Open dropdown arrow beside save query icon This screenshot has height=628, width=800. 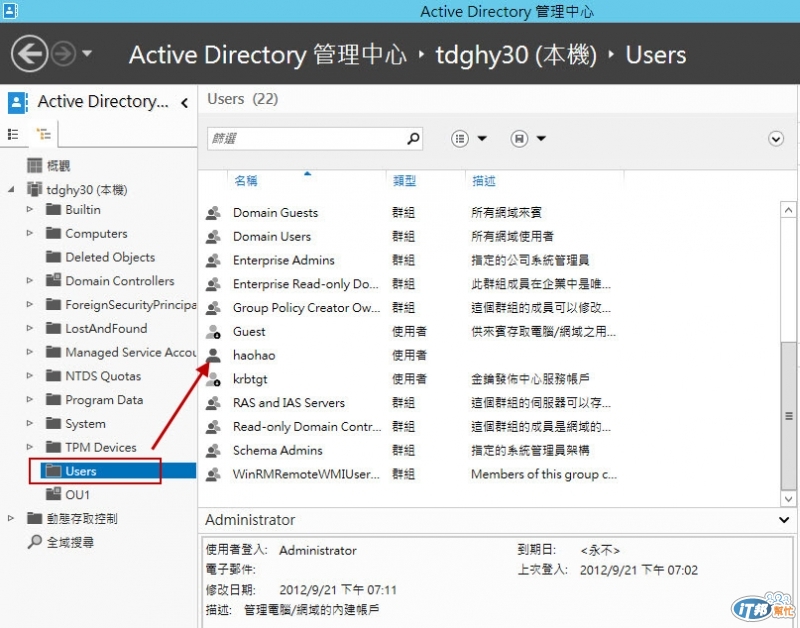tap(541, 138)
